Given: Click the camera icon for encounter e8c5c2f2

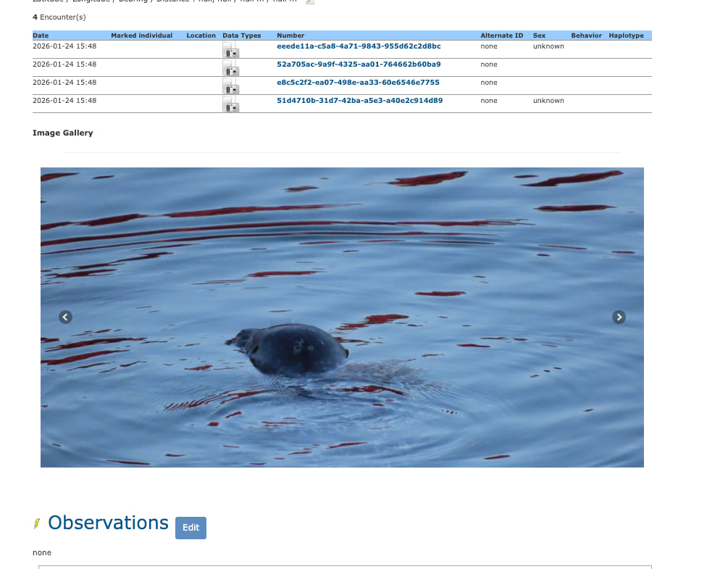Looking at the screenshot, I should (232, 88).
